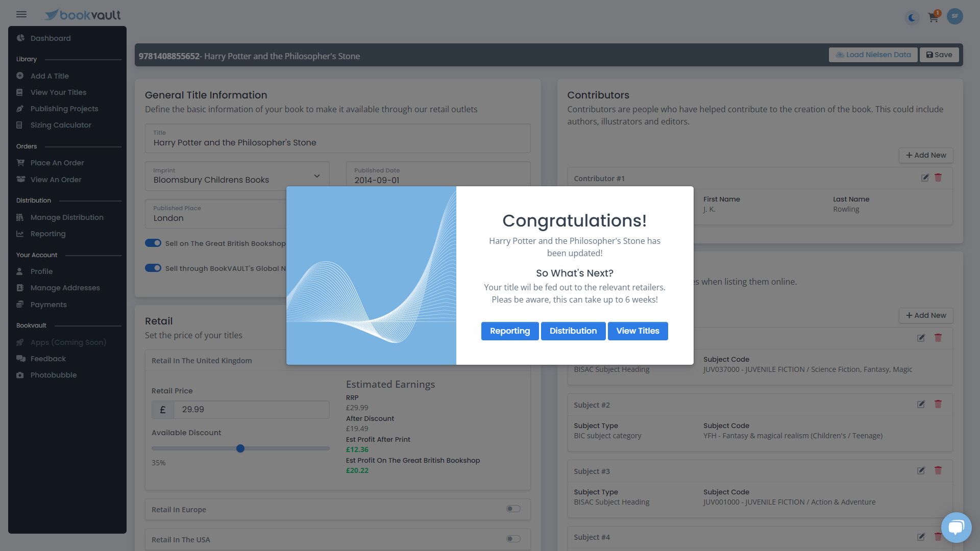Delete Subject #2 trash icon
Image resolution: width=980 pixels, height=551 pixels.
click(938, 404)
